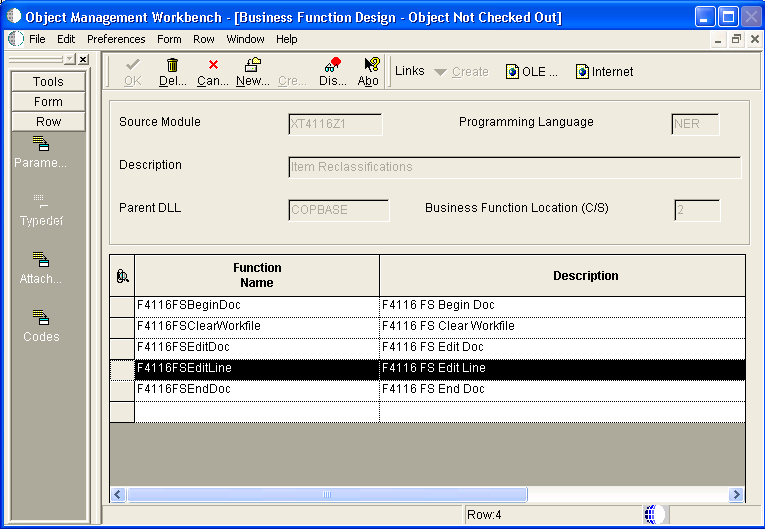This screenshot has height=529, width=765.
Task: Click the Display Errors glasses icon
Action: click(333, 65)
